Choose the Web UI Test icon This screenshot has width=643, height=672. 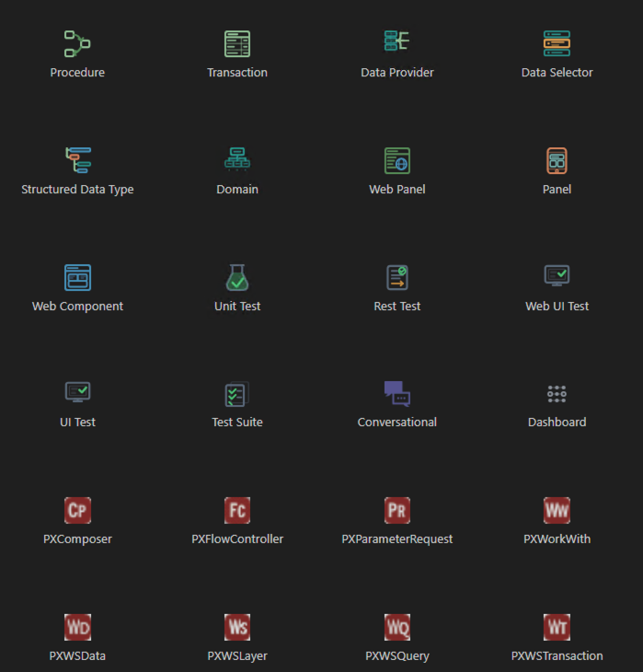(557, 275)
